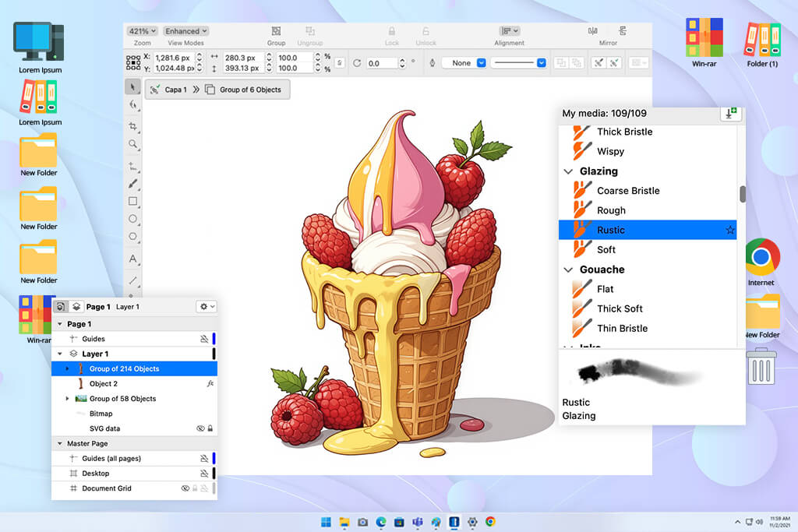Click the Capa 1 layer breadcrumb icon
The image size is (798, 532).
pyautogui.click(x=155, y=90)
